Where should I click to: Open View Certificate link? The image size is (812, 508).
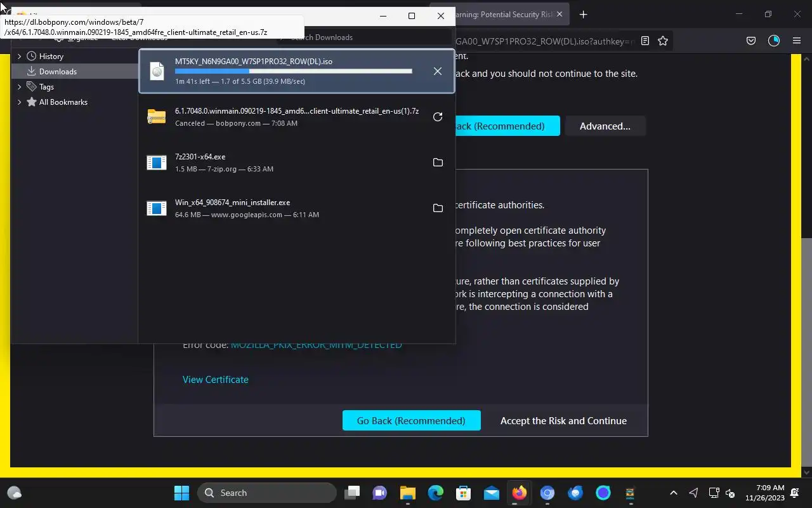[x=216, y=379]
